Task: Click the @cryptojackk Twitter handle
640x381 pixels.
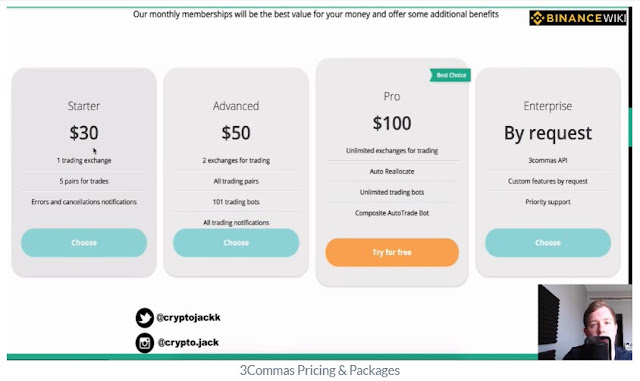Action: click(189, 317)
